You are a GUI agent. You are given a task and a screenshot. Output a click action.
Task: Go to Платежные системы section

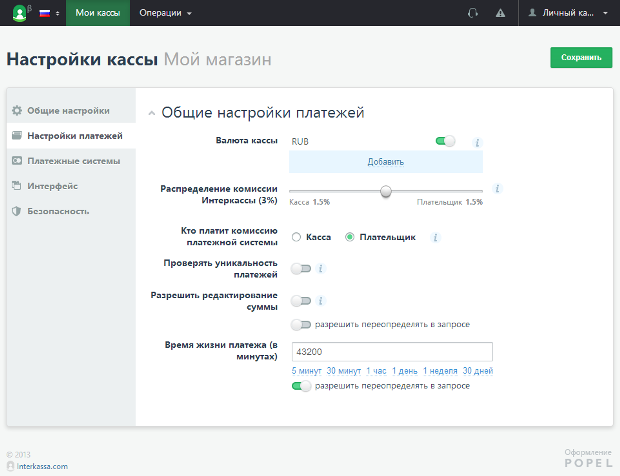click(74, 161)
